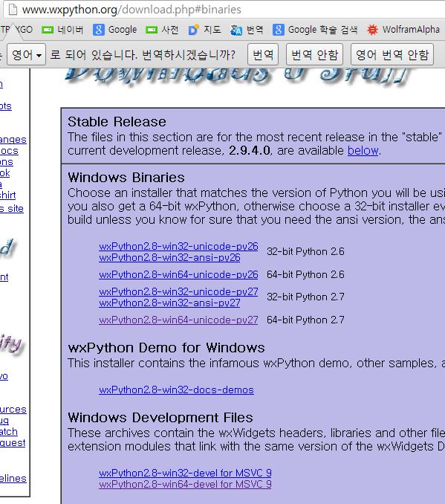Image resolution: width=445 pixels, height=504 pixels.
Task: Download wxPython2.8-win32-ansi-py26
Action: click(169, 257)
